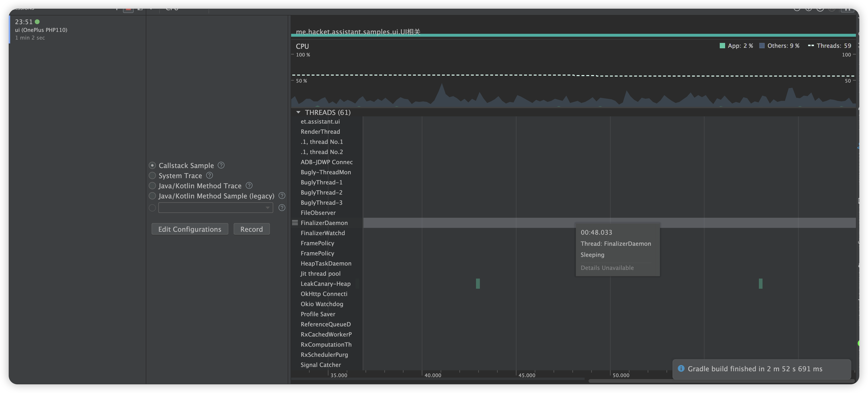Collapse the THREADS (61) section
This screenshot has width=868, height=393.
click(x=298, y=112)
